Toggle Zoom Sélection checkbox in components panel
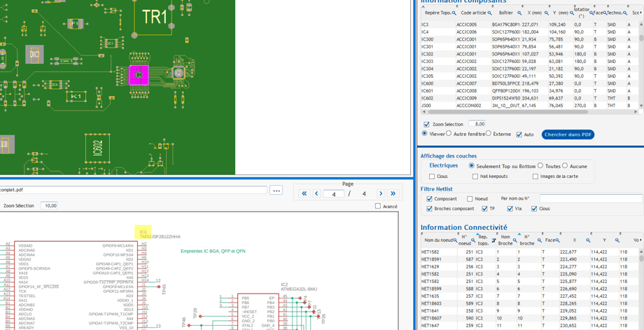This screenshot has width=644, height=330. tap(426, 124)
